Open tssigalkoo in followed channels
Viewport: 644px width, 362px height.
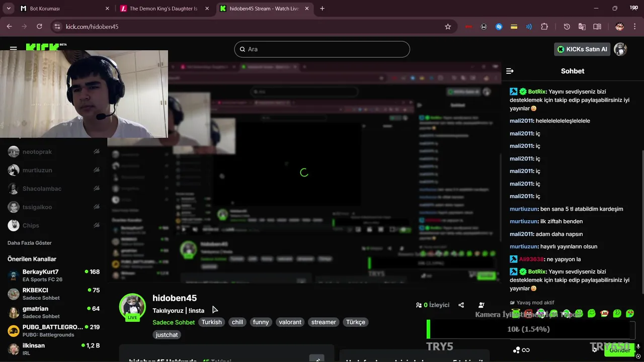(x=54, y=207)
